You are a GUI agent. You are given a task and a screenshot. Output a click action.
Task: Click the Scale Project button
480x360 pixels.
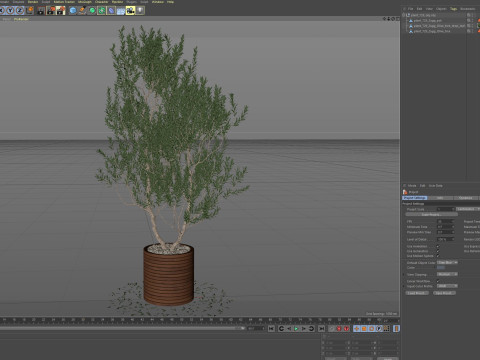[432, 215]
